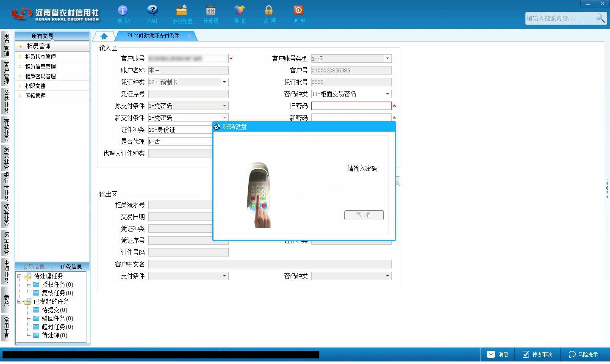Collapse the 已发起的任务 tree node
This screenshot has width=610, height=364.
(19, 301)
